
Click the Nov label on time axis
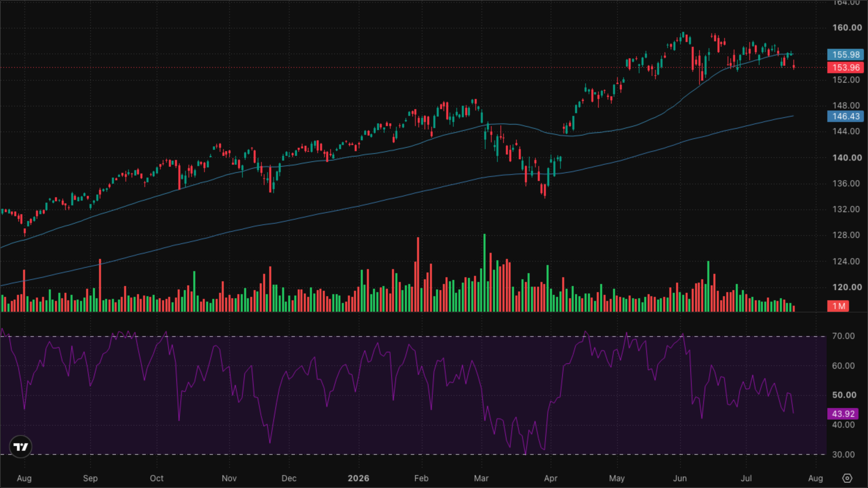click(229, 479)
